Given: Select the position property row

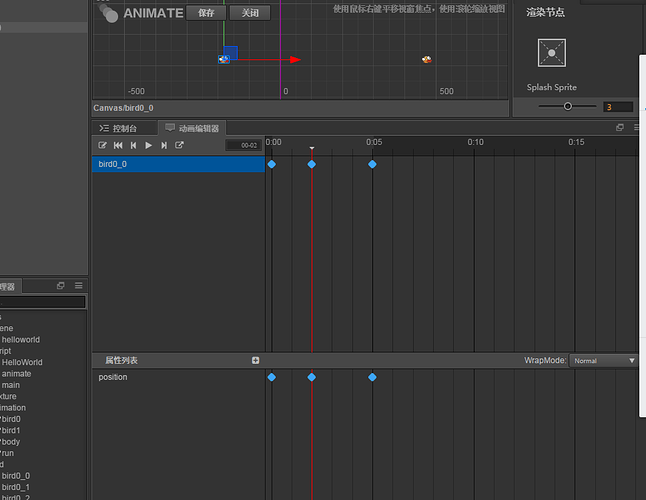Looking at the screenshot, I should [x=178, y=377].
